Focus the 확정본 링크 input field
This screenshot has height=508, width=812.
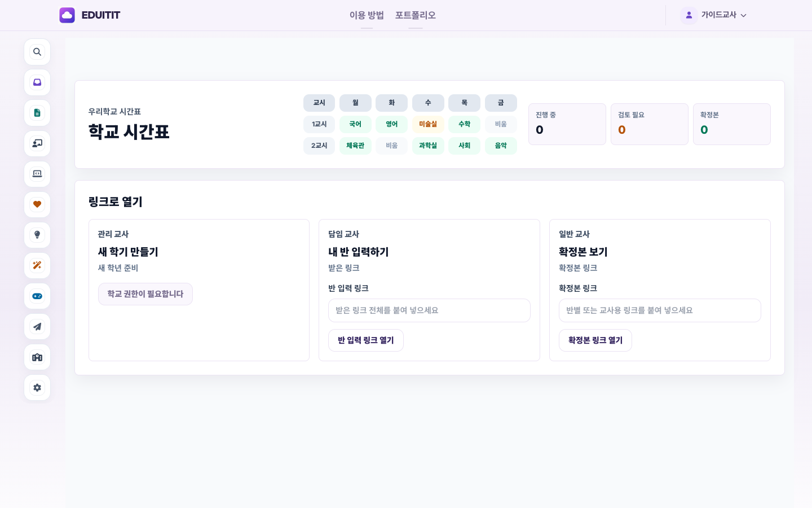(660, 310)
